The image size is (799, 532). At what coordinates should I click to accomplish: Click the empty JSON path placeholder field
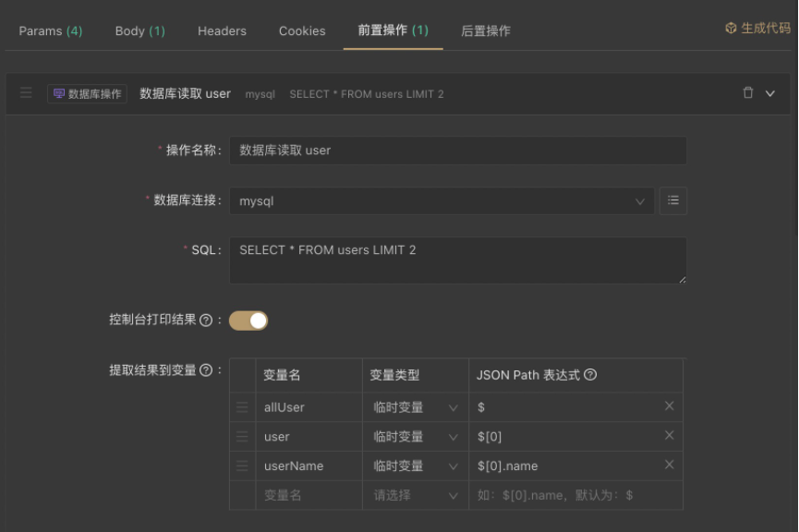click(x=575, y=495)
